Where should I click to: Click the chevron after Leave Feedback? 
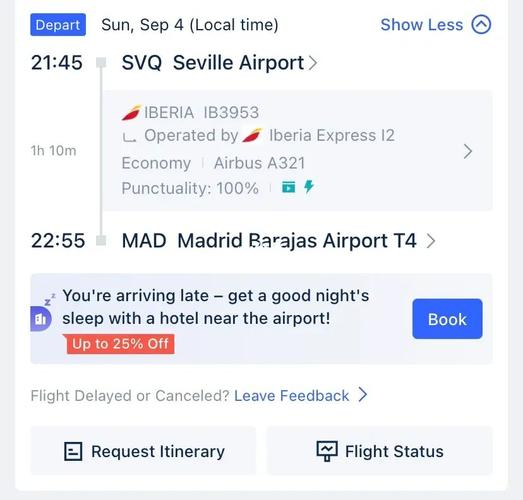(x=363, y=395)
